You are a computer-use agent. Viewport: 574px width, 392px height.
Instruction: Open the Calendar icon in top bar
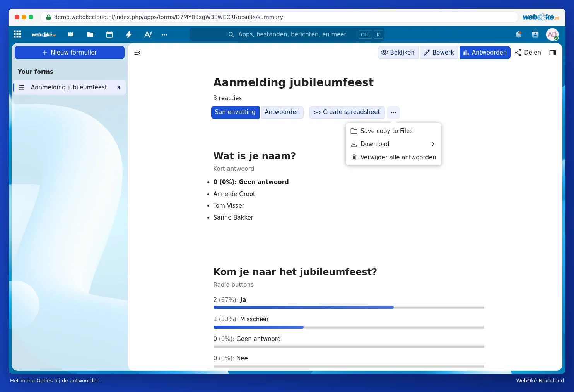109,34
